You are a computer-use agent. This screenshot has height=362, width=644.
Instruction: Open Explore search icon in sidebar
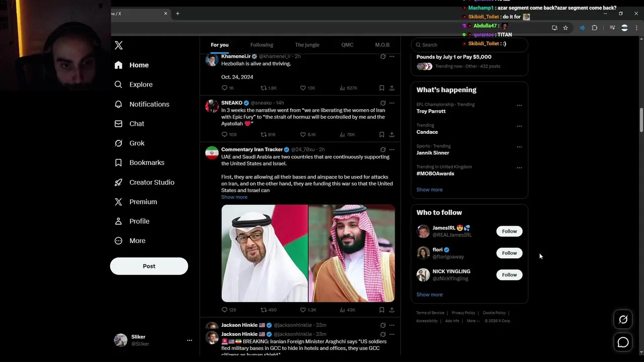click(118, 84)
